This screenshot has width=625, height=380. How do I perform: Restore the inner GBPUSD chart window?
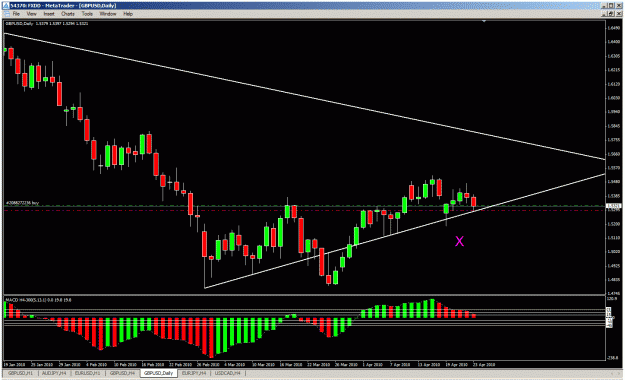[x=611, y=14]
